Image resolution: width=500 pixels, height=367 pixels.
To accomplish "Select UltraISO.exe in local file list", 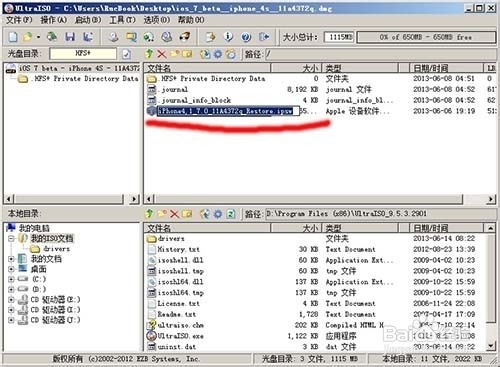I will [180, 336].
